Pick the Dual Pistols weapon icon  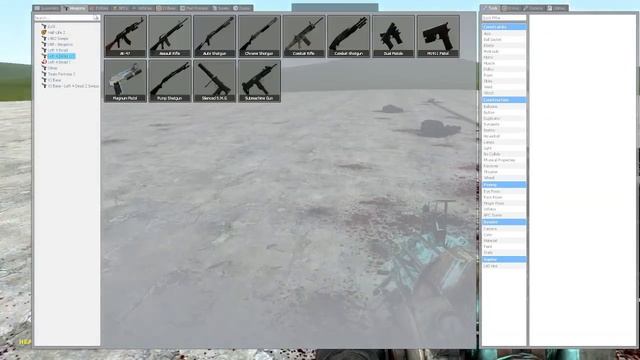(x=393, y=36)
